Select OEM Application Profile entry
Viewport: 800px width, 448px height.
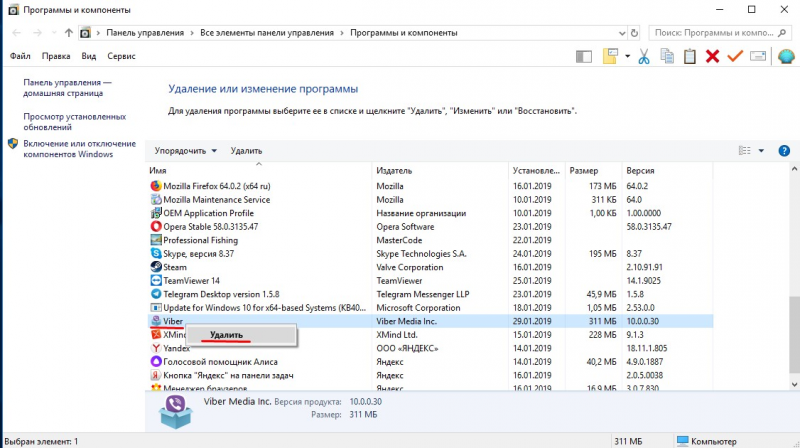(x=431, y=213)
